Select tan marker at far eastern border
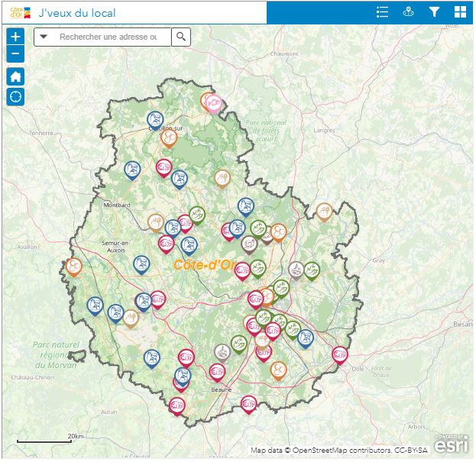 [324, 212]
